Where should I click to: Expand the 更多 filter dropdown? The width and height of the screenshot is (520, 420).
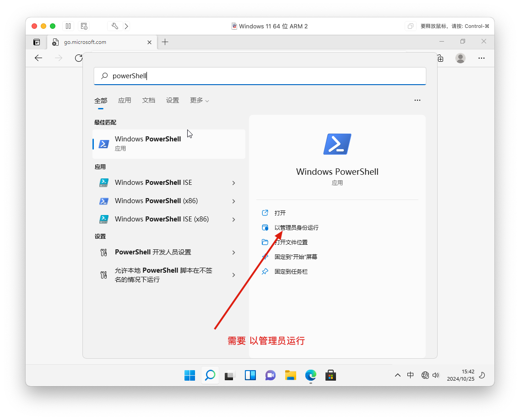pos(199,101)
